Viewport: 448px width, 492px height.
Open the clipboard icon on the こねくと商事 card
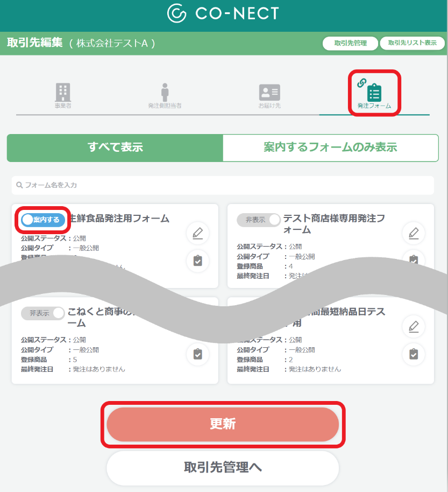point(198,354)
